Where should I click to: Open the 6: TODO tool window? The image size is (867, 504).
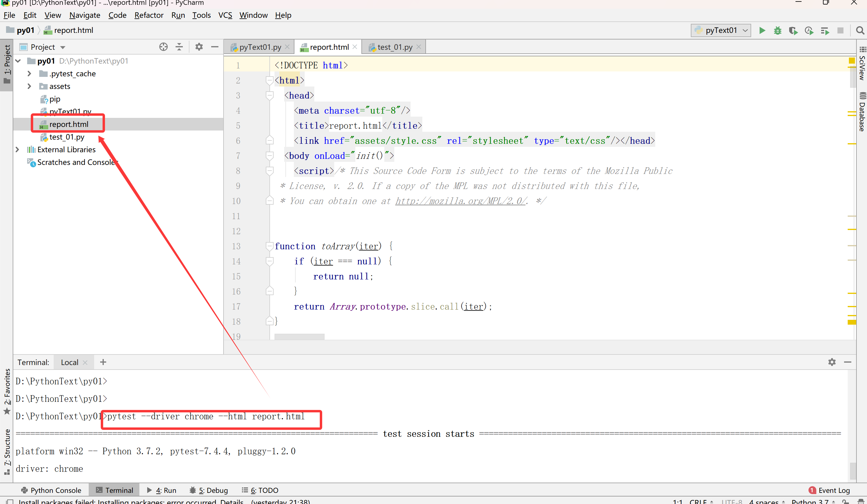[x=260, y=490]
